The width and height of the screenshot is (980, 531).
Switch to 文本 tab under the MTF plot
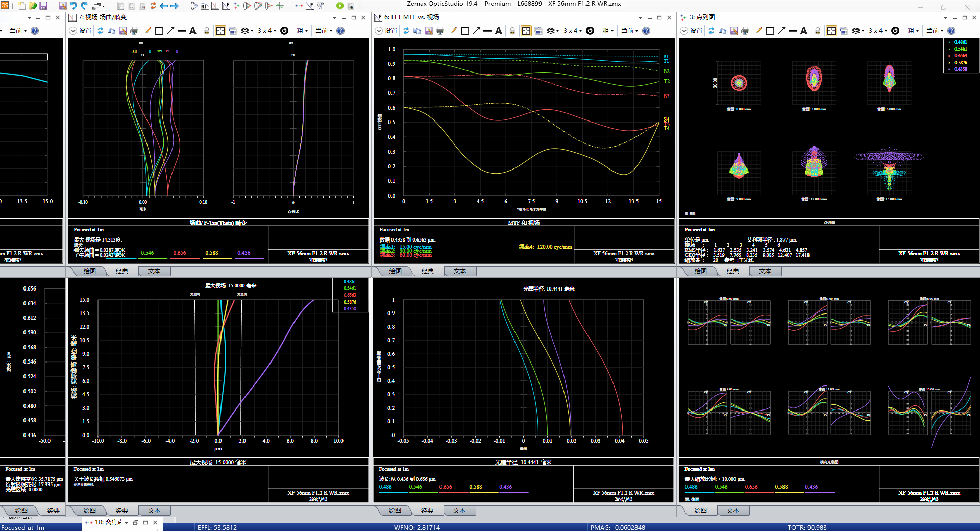tap(460, 271)
